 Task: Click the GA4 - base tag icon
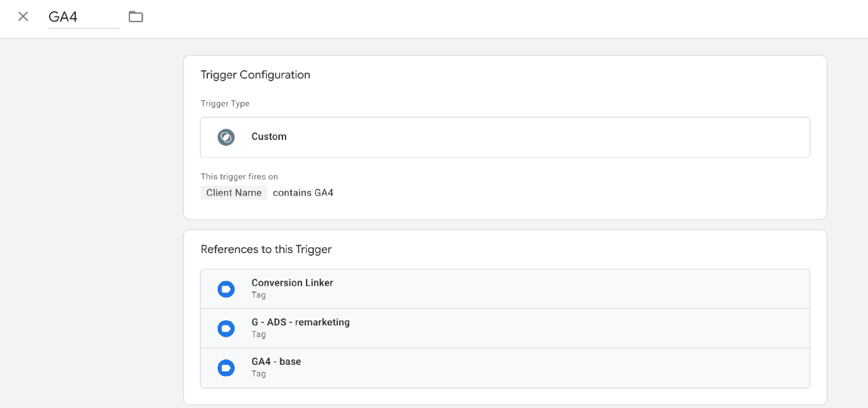click(x=226, y=368)
